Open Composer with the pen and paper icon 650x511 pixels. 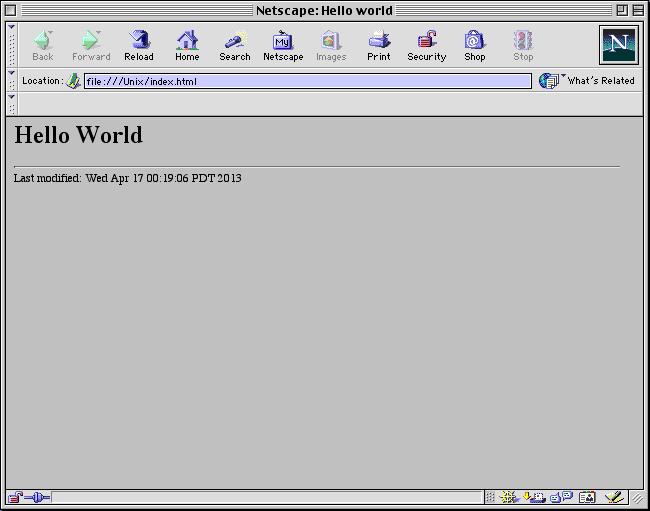[x=614, y=496]
